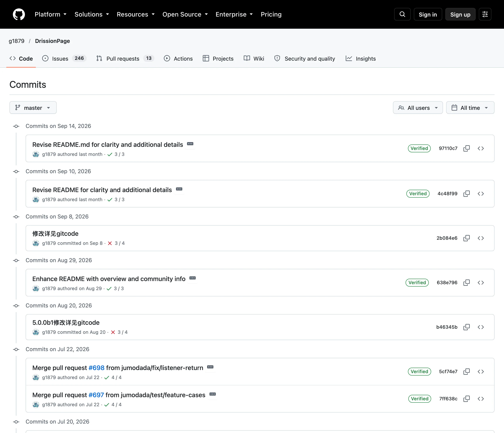
Task: Open the DrissionPage repository link
Action: (x=53, y=41)
